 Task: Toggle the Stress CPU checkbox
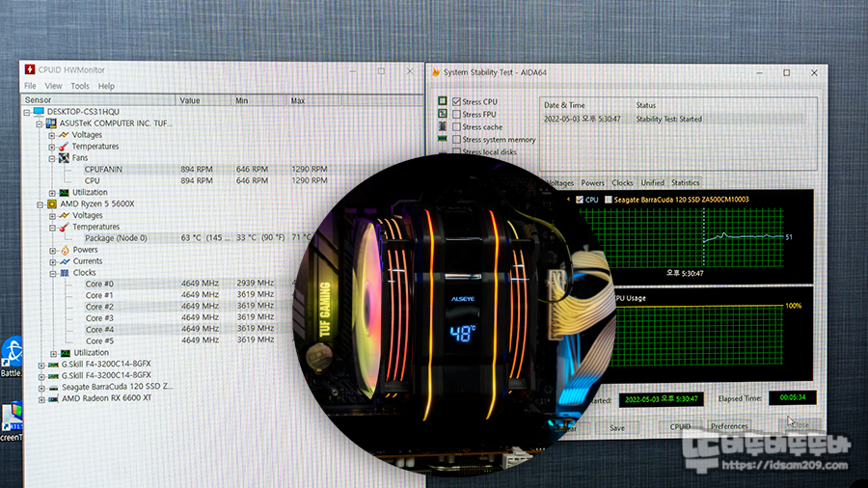click(457, 101)
